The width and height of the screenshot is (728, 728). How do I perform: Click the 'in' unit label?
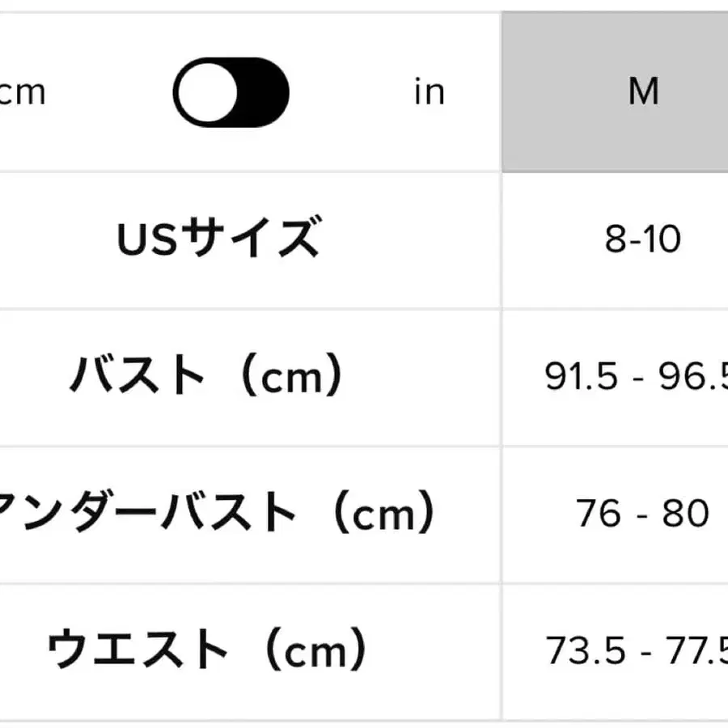tap(430, 91)
